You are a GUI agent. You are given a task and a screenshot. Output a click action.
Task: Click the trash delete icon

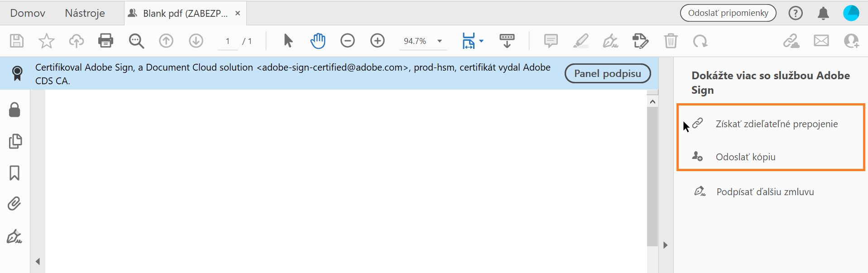pos(671,41)
